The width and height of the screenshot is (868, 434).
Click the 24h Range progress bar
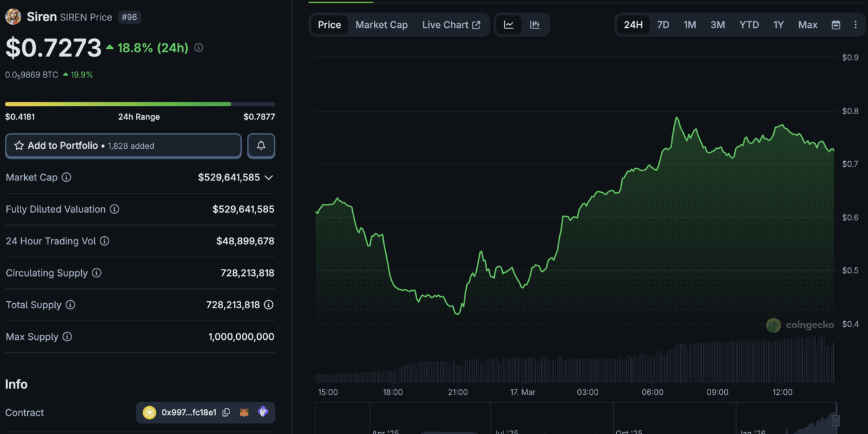tap(139, 104)
